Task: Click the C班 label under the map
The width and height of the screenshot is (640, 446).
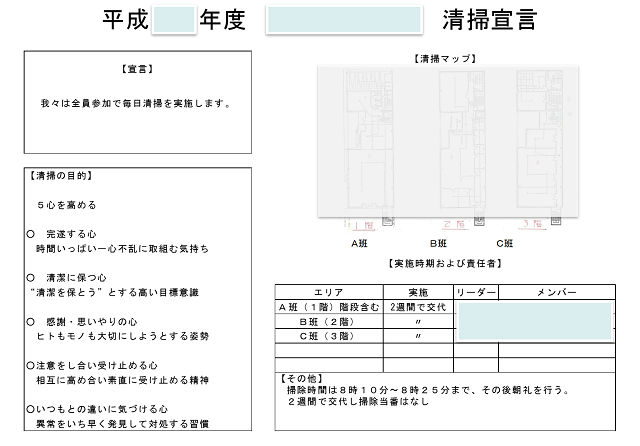Action: click(x=504, y=244)
